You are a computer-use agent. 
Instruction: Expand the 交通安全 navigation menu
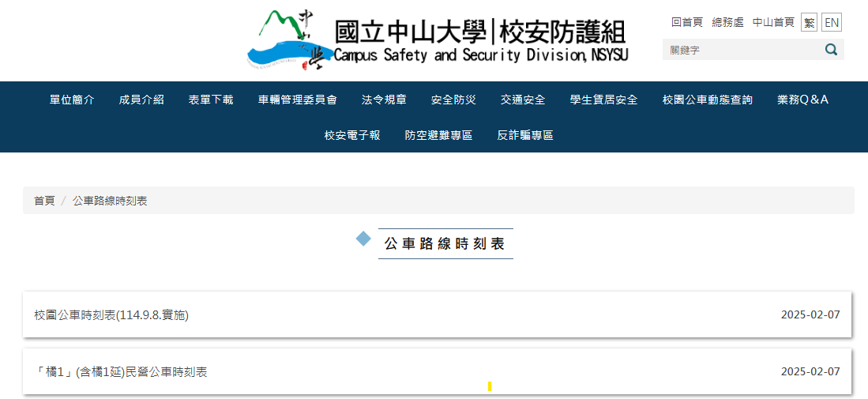(x=523, y=100)
